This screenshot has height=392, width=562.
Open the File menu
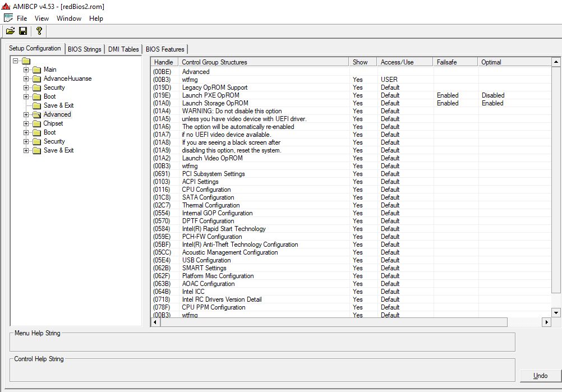pyautogui.click(x=22, y=19)
